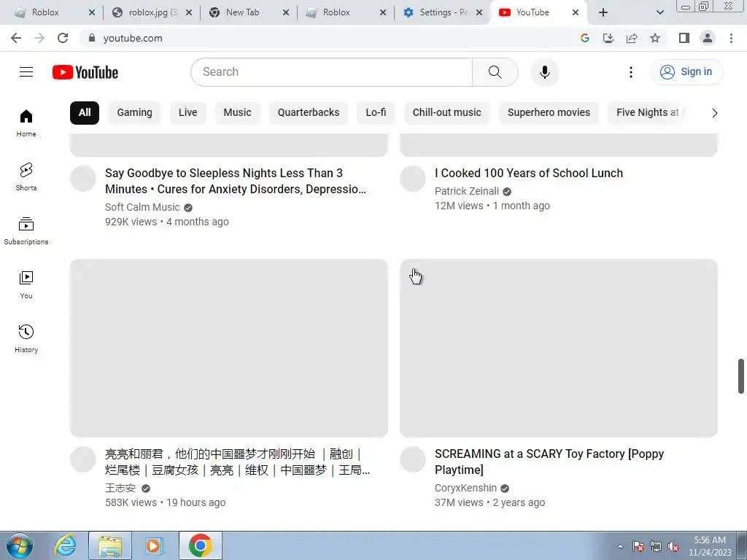Image resolution: width=747 pixels, height=560 pixels.
Task: Expand the tab search dropdown
Action: click(659, 12)
